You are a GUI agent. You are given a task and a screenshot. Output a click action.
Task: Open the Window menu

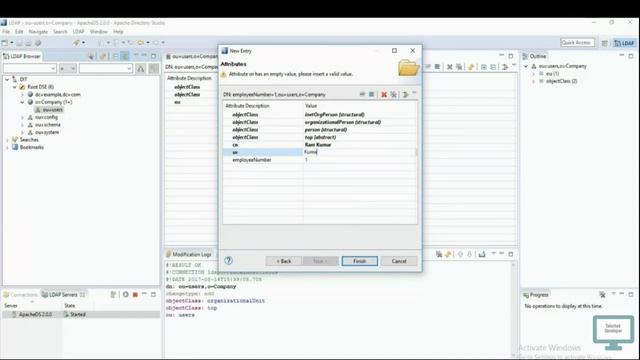click(99, 32)
